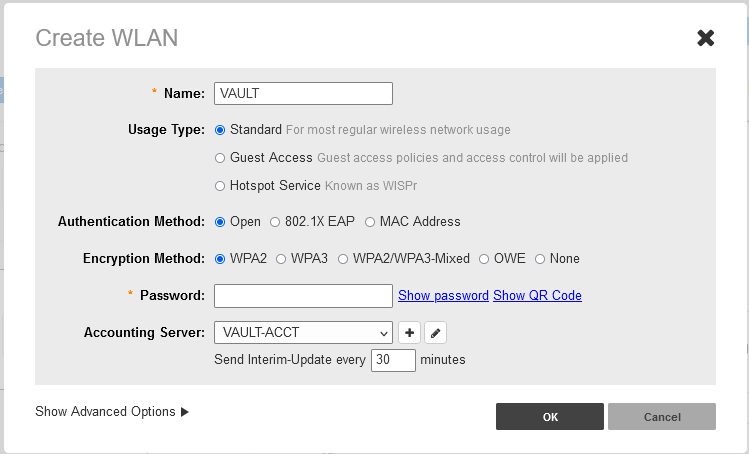Select Hotspot Service usage type
749x454 pixels.
point(220,186)
